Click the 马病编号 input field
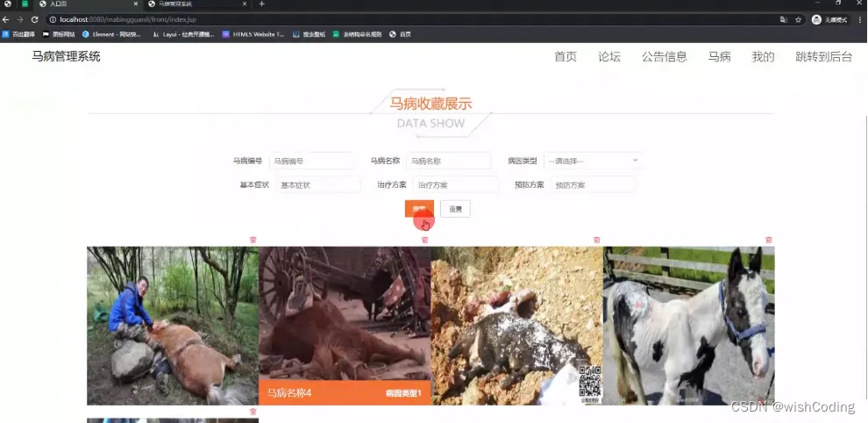Image resolution: width=868 pixels, height=423 pixels. 311,161
